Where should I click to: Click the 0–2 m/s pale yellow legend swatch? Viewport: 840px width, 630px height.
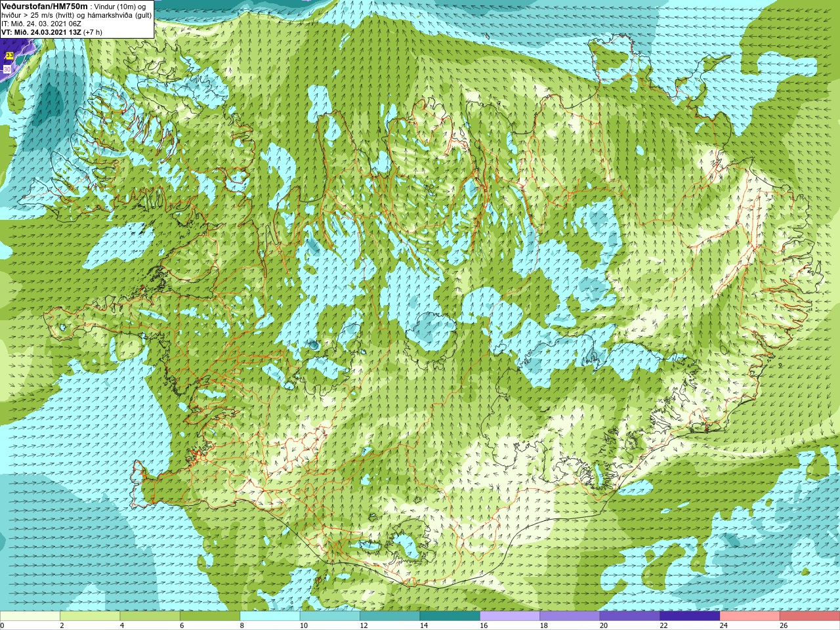(x=30, y=616)
